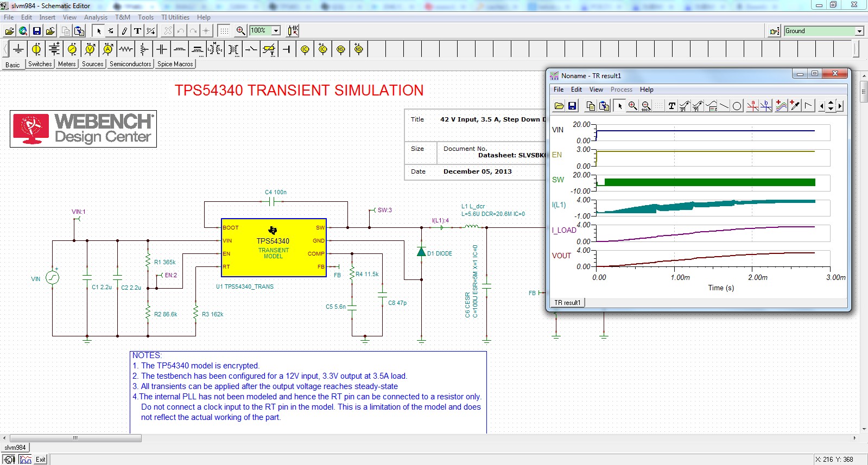
Task: Pick the Resistor component icon
Action: click(x=126, y=49)
